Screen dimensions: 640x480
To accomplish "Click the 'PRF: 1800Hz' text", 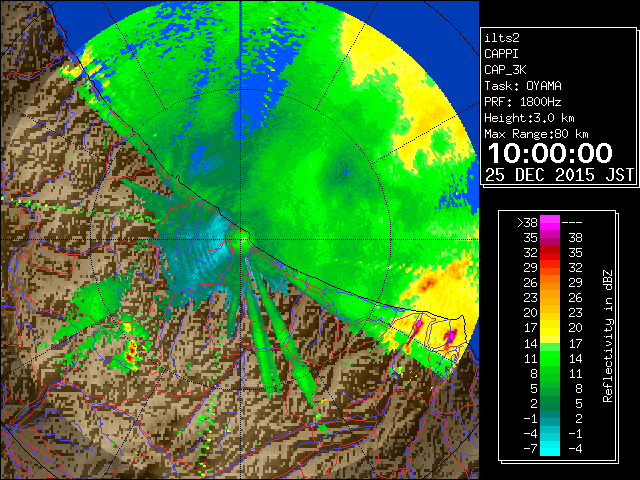I will 523,102.
